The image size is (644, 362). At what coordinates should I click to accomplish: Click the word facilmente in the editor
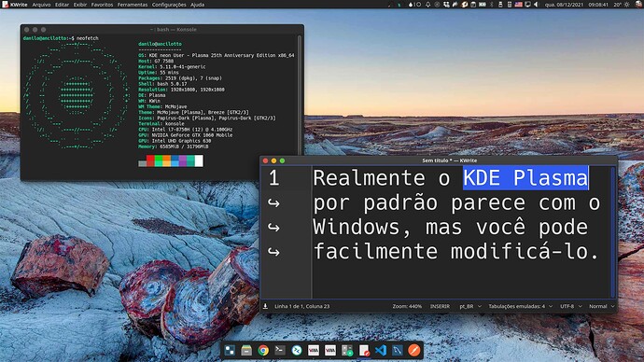[x=375, y=251]
